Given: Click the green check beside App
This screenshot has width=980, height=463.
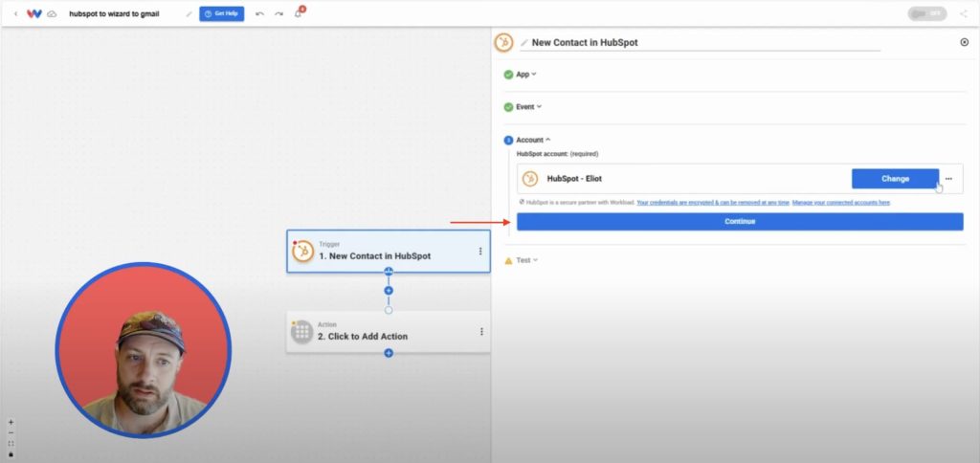Looking at the screenshot, I should click(508, 75).
